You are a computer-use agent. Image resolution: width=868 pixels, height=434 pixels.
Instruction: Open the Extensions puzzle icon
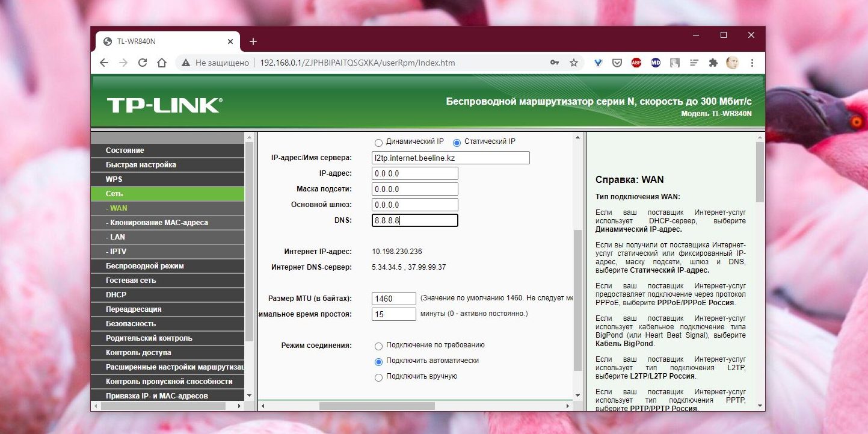(713, 63)
